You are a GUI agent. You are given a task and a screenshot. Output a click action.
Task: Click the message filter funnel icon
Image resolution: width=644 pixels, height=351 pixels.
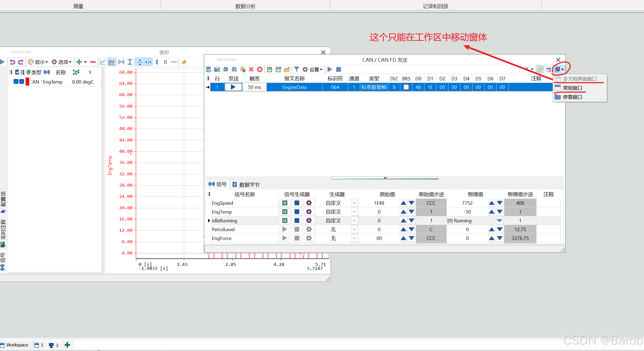296,69
